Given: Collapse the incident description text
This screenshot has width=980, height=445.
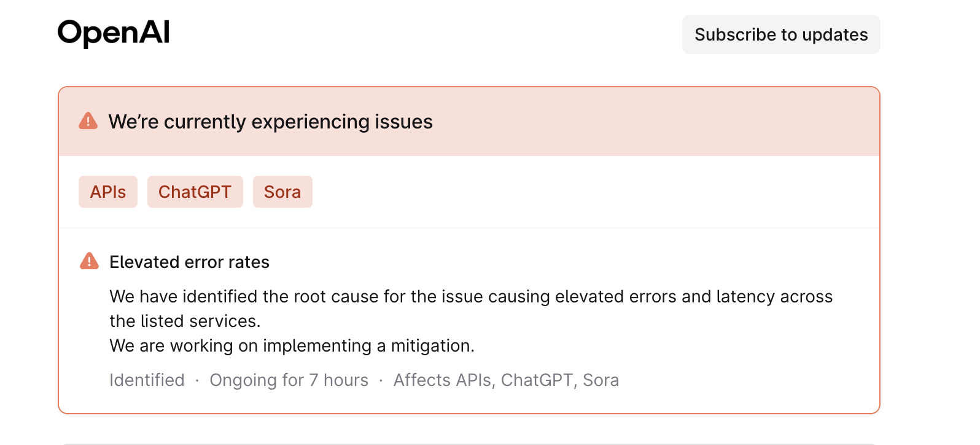Looking at the screenshot, I should pyautogui.click(x=471, y=308).
